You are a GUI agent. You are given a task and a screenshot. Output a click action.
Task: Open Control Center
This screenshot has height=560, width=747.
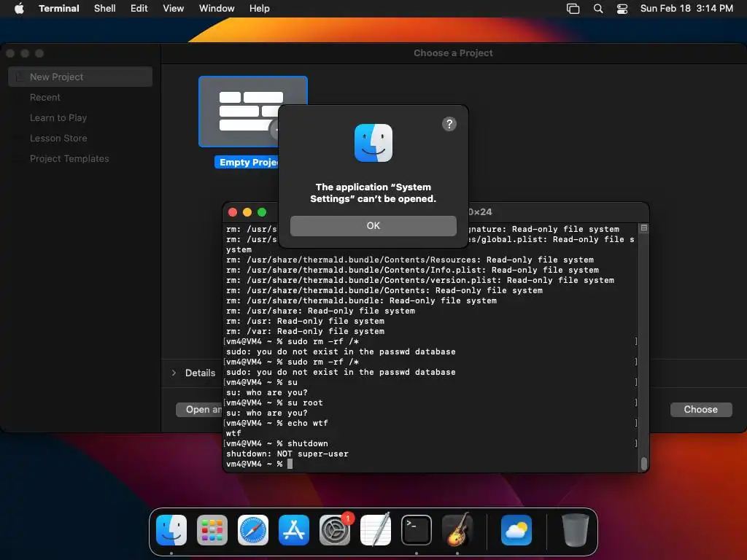(622, 9)
